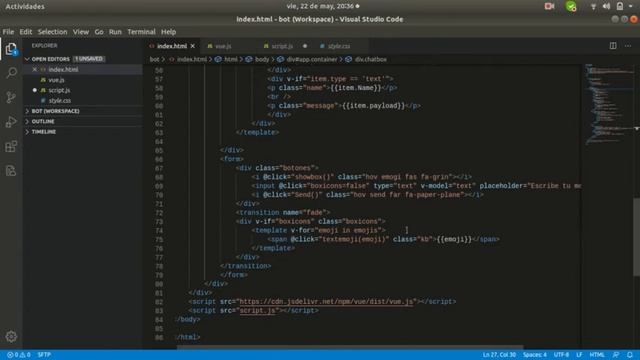Open the network indicator in top bar

(593, 7)
